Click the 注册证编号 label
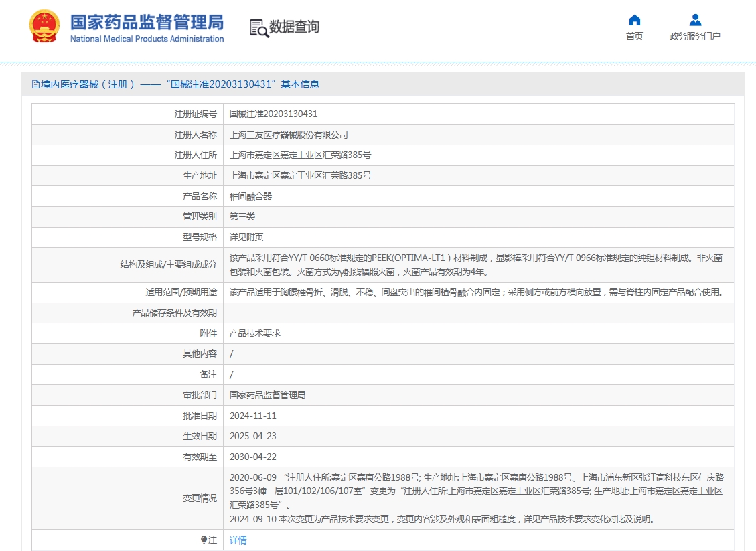Image resolution: width=756 pixels, height=551 pixels. click(x=196, y=114)
